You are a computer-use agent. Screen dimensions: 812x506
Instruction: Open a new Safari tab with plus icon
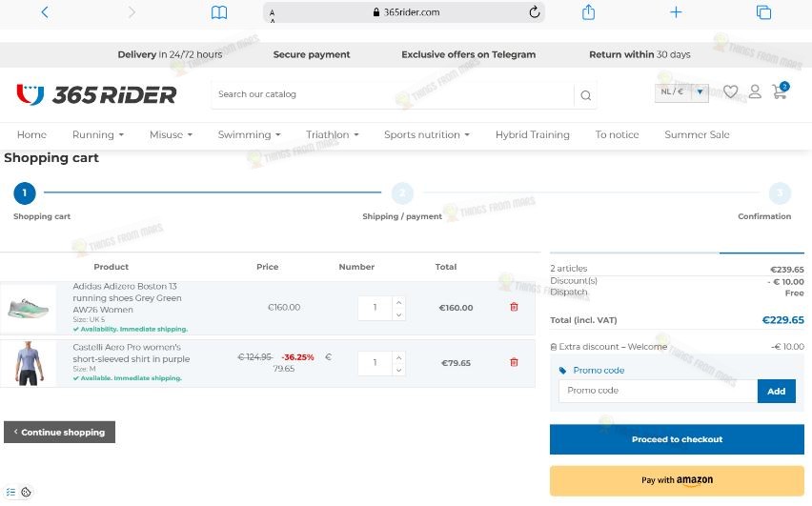click(676, 12)
